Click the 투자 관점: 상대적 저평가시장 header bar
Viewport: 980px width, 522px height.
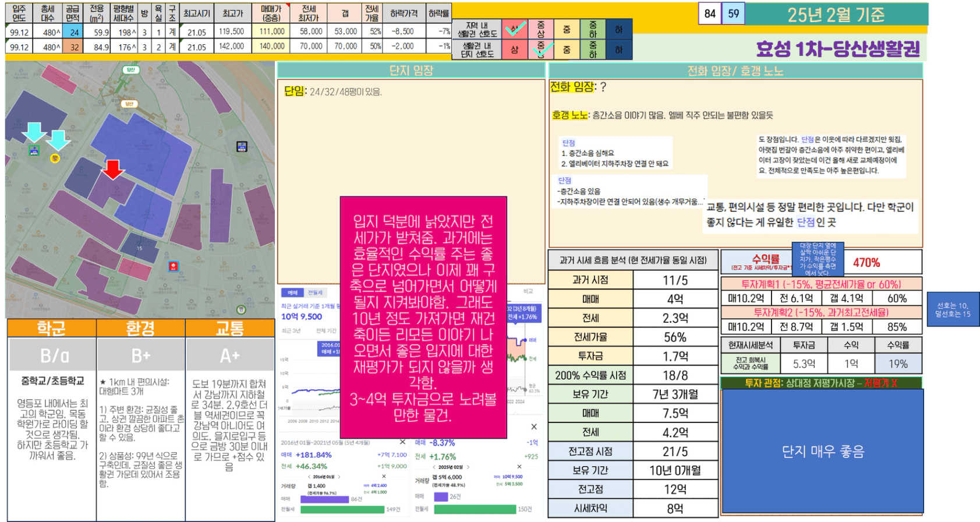(x=821, y=383)
